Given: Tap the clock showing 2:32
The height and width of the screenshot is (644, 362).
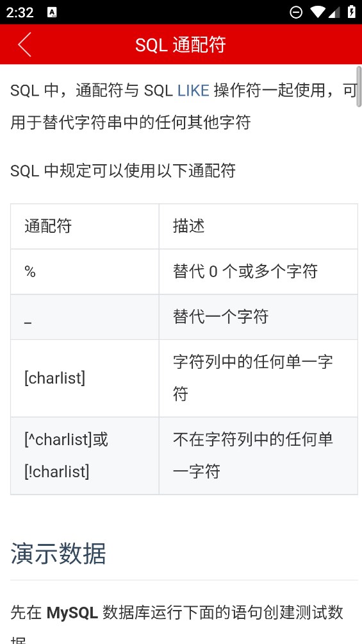Looking at the screenshot, I should (20, 12).
